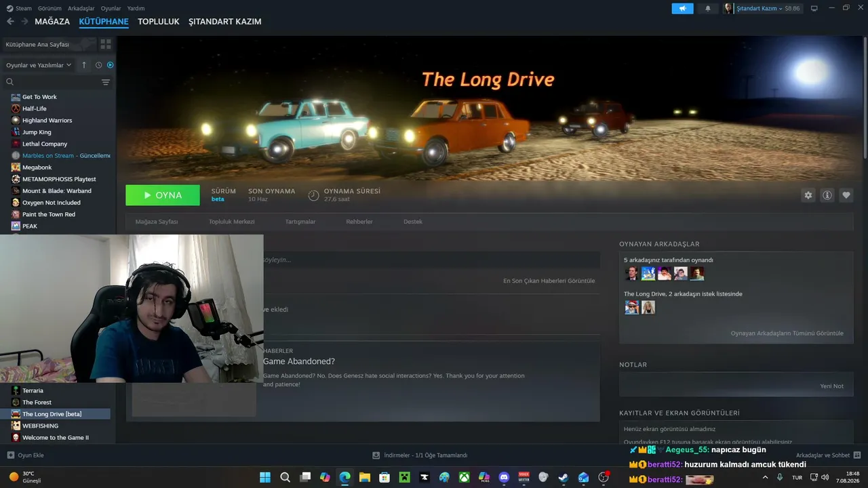Open the Arkadaşlar menu

coord(81,8)
